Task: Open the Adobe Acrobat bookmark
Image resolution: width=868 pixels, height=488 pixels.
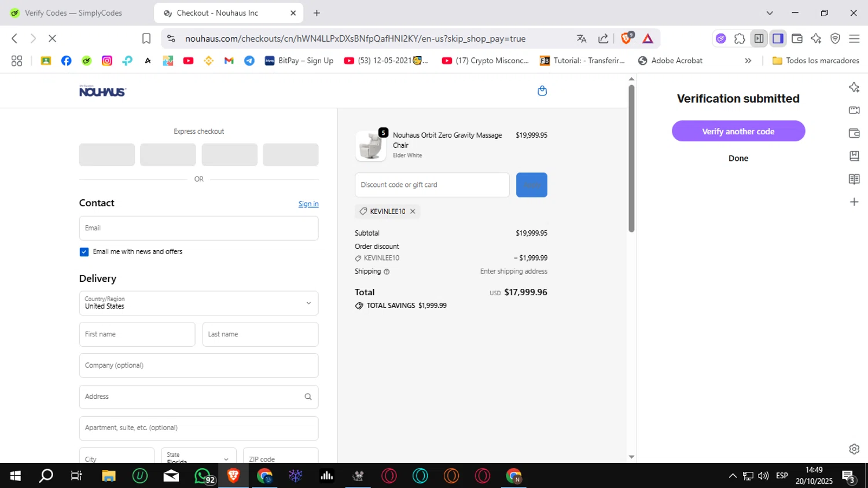Action: coord(670,61)
